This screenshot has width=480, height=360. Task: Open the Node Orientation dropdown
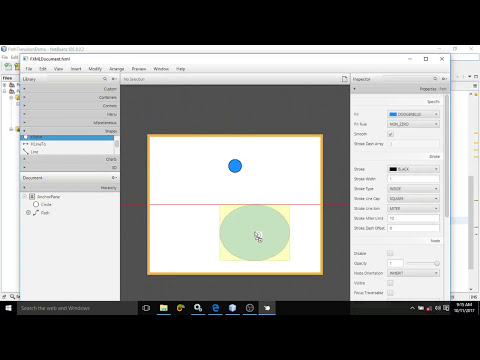coord(413,273)
